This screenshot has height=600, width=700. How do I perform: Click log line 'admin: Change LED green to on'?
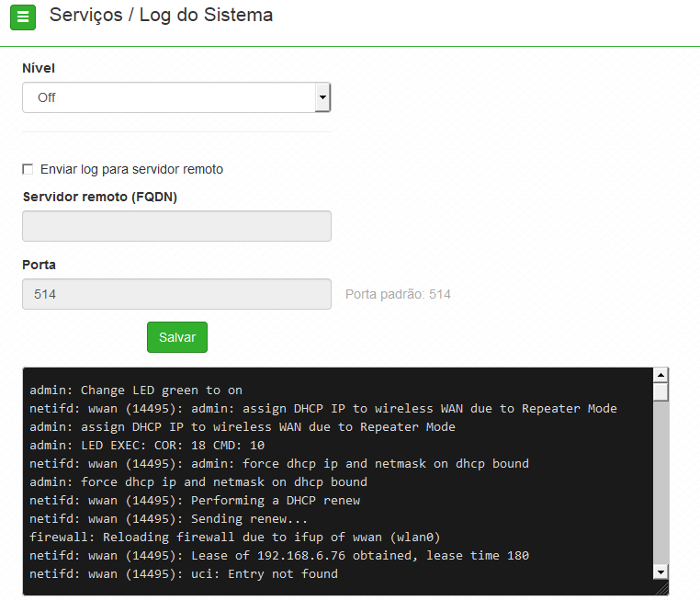pos(136,391)
